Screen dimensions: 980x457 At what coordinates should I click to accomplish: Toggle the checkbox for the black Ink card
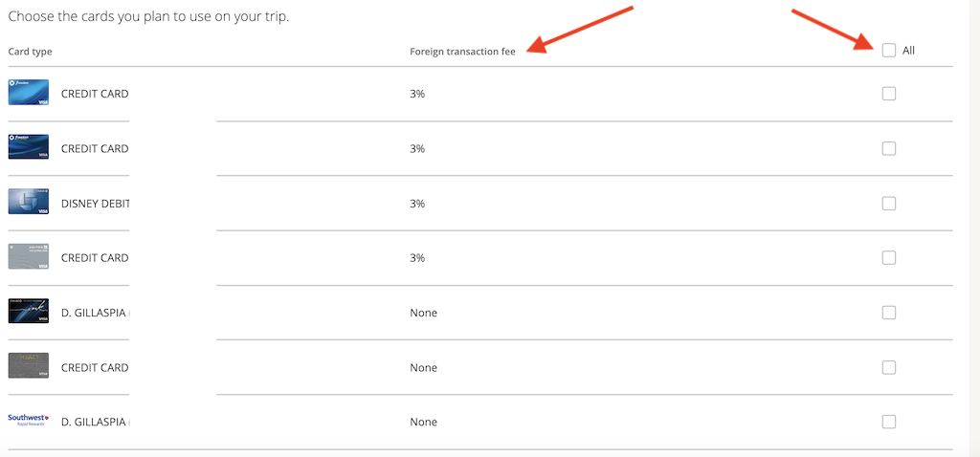(x=889, y=313)
